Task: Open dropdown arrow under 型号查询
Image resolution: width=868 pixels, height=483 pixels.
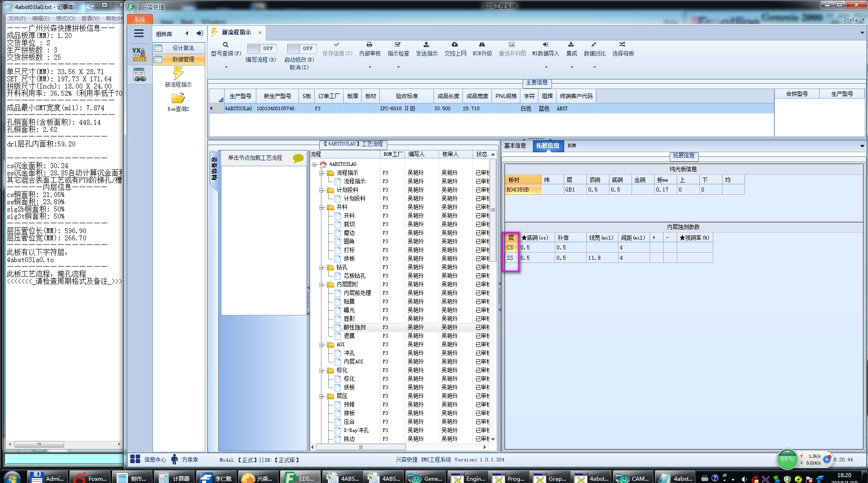Action: [x=226, y=67]
